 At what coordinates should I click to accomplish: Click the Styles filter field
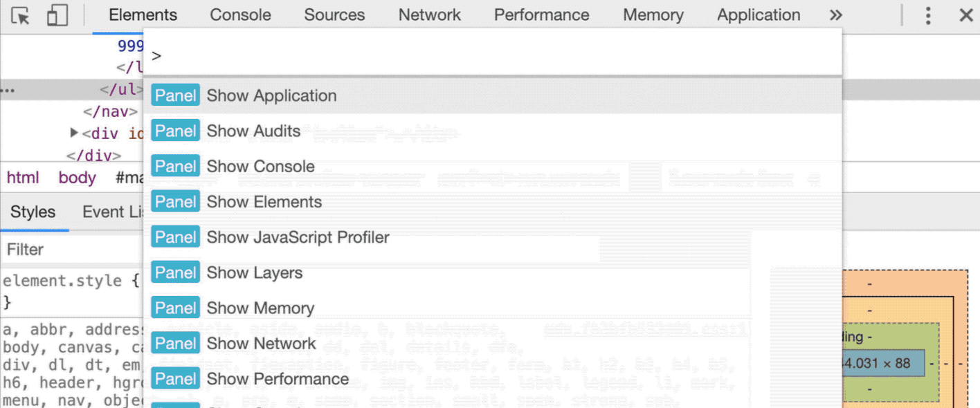click(x=69, y=250)
